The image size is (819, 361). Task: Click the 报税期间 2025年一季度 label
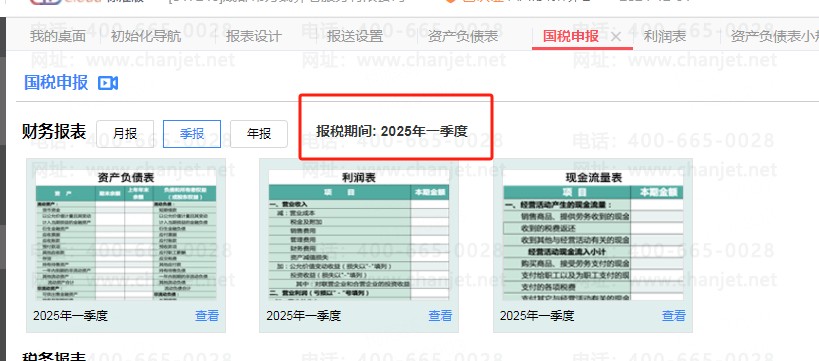[x=392, y=131]
